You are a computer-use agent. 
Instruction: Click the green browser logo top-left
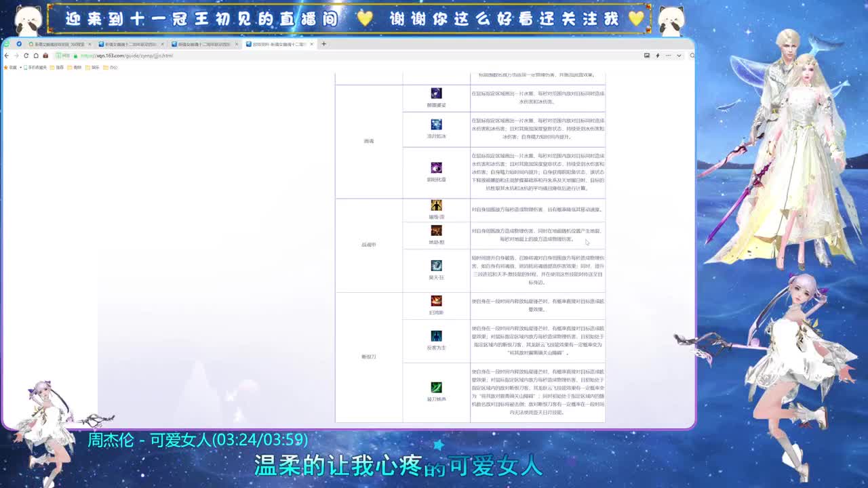6,44
